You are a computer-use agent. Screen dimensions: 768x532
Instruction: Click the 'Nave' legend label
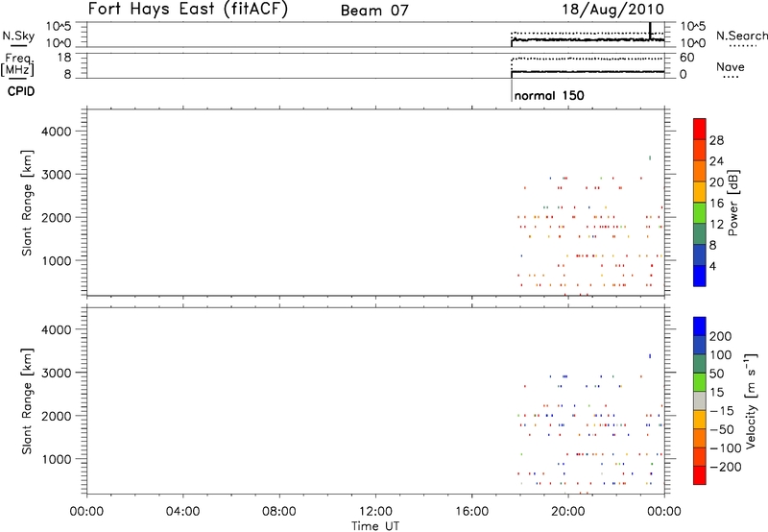tap(730, 67)
